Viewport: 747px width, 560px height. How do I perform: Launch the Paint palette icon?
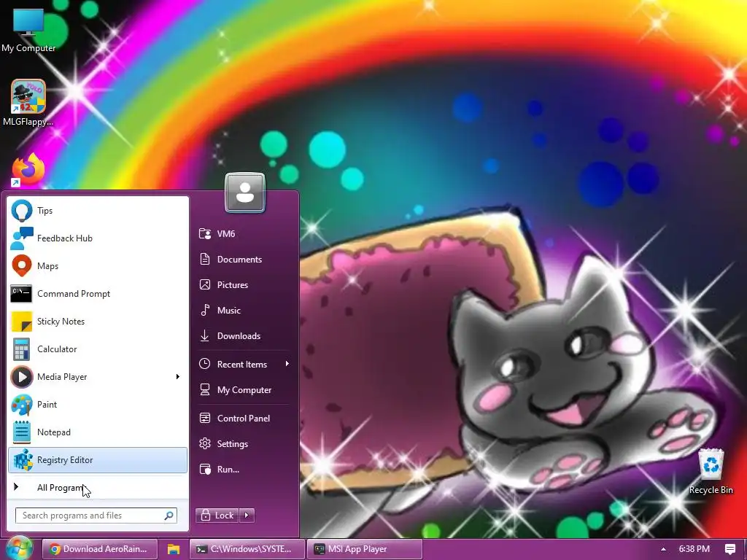(21, 405)
